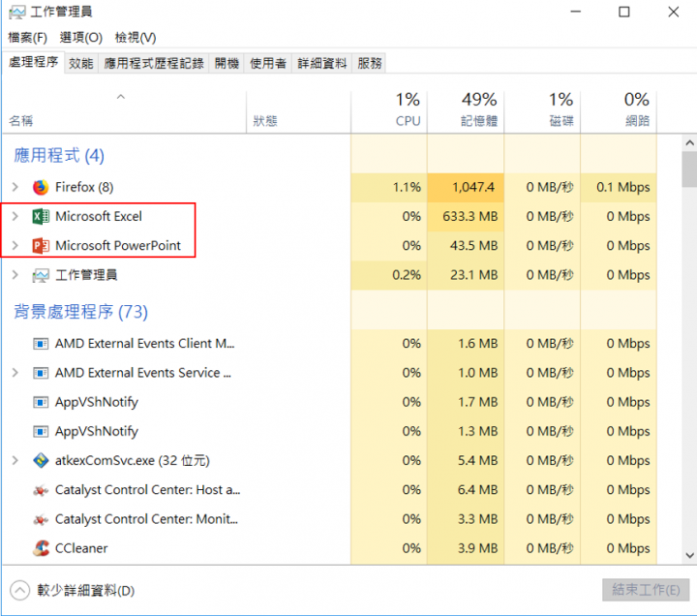Click Firefox network value 0.1 Mbps
The image size is (697, 616).
pos(622,187)
